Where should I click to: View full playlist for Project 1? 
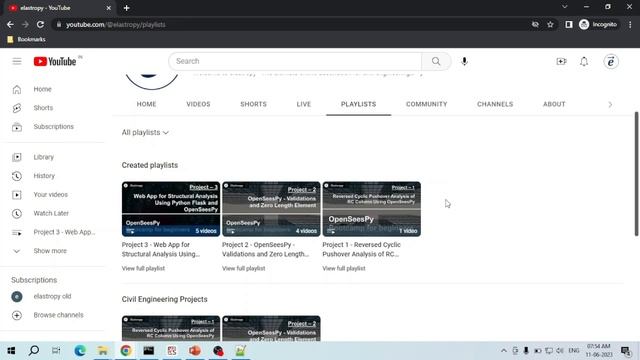pos(344,268)
